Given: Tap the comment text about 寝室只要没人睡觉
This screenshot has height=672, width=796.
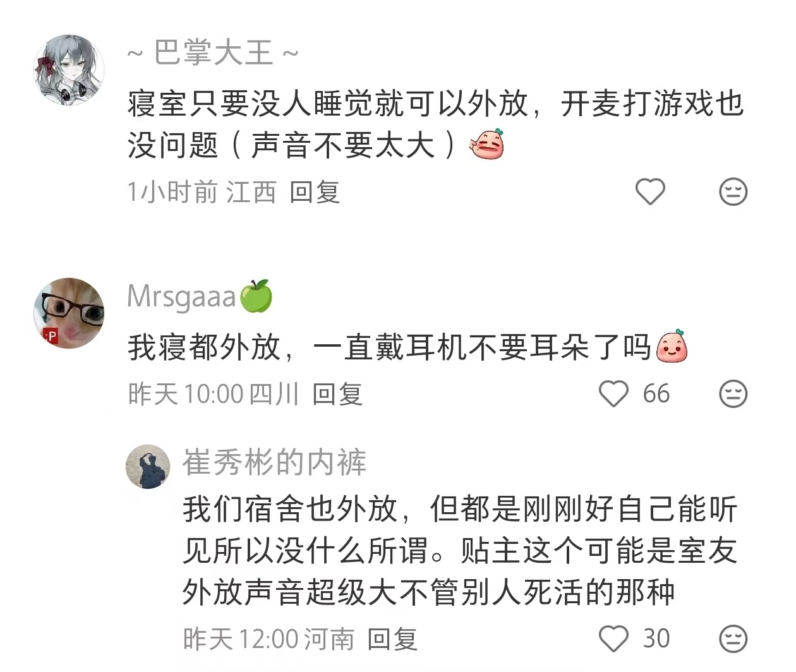Looking at the screenshot, I should 435,124.
